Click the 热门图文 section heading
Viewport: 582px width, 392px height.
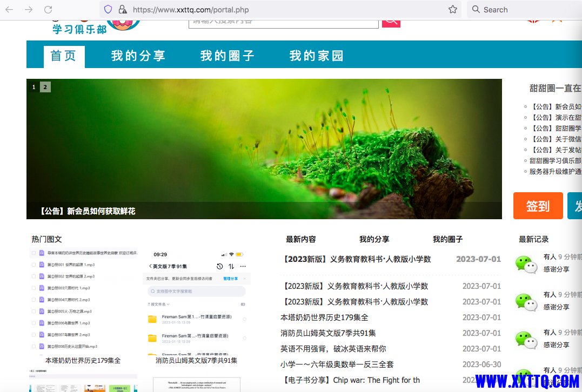[x=47, y=239]
